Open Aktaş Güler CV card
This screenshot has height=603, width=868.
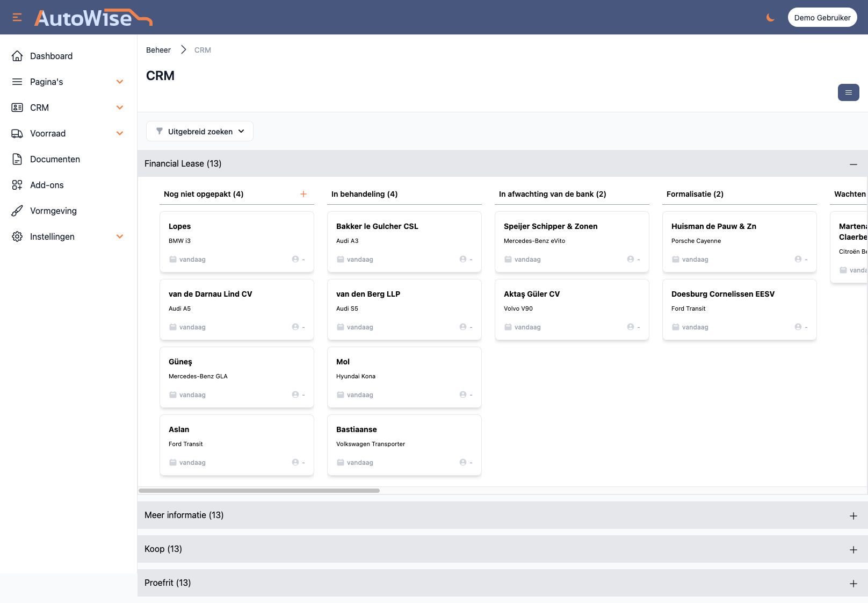click(572, 310)
